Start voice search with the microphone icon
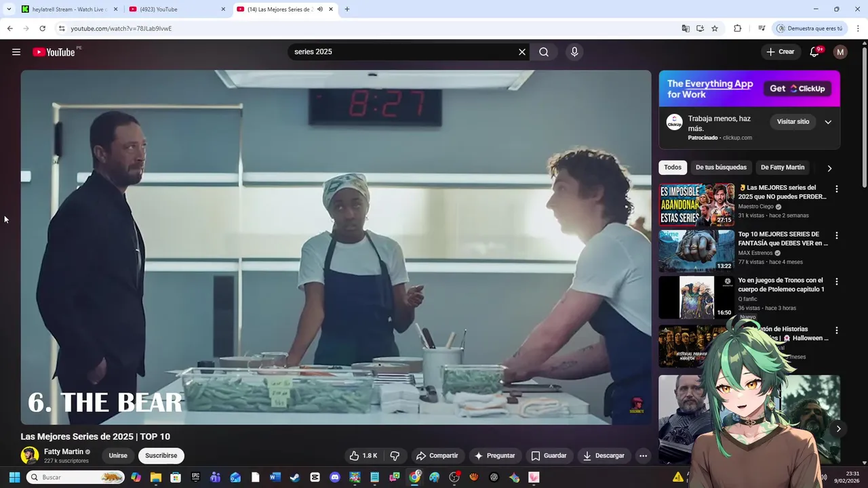Viewport: 868px width, 488px height. pos(574,52)
